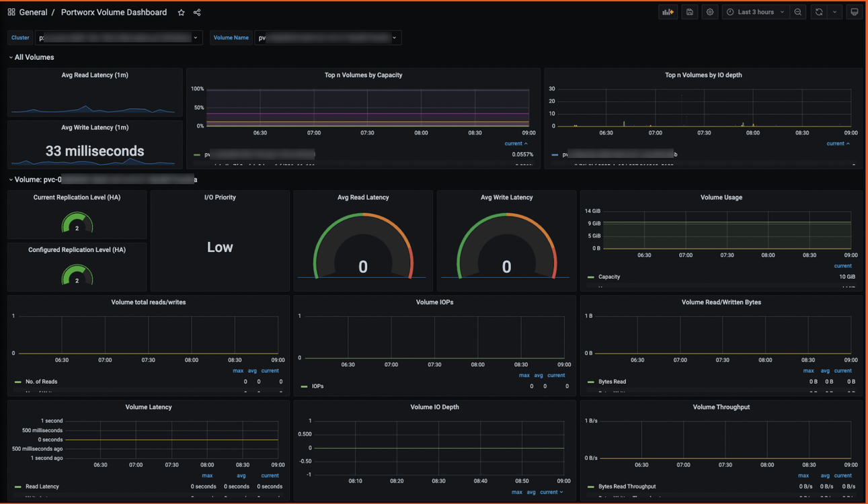Open Dashboard settings gear
Image resolution: width=868 pixels, height=504 pixels.
click(710, 12)
